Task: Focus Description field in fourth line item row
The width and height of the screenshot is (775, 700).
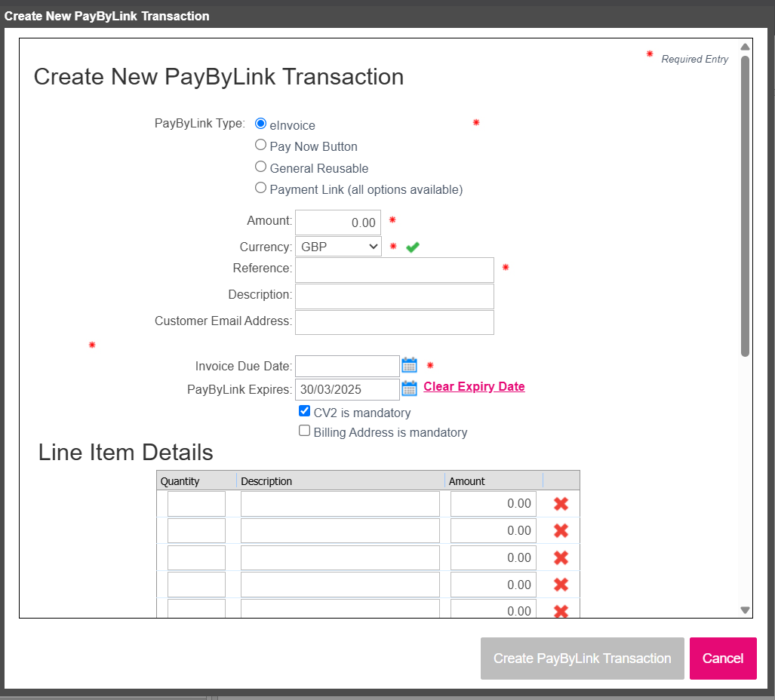Action: click(x=340, y=585)
